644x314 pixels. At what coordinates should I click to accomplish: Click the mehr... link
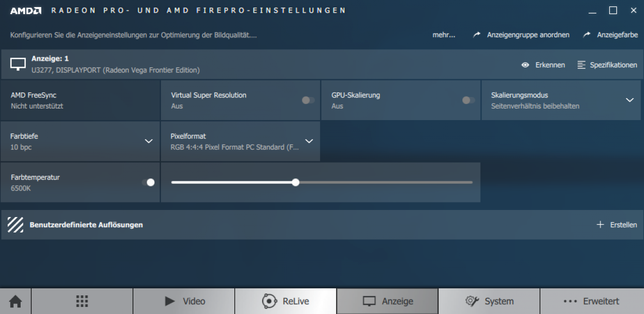click(x=444, y=35)
